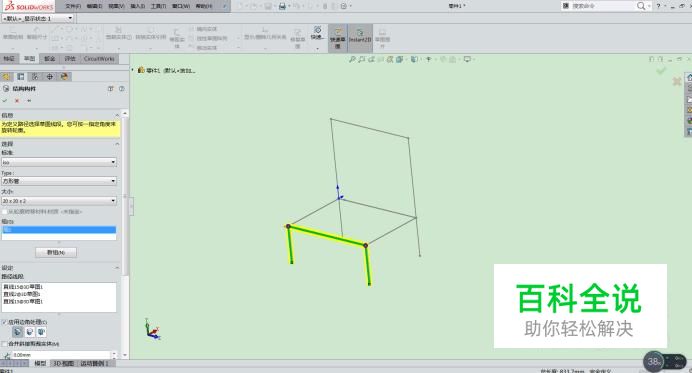The image size is (692, 373).
Task: Switch to the CircuitWorks command tab
Action: (99, 59)
